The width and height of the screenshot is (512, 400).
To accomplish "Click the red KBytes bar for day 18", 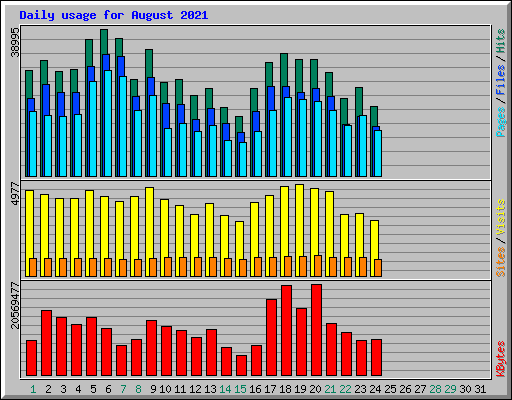I will pos(286,330).
